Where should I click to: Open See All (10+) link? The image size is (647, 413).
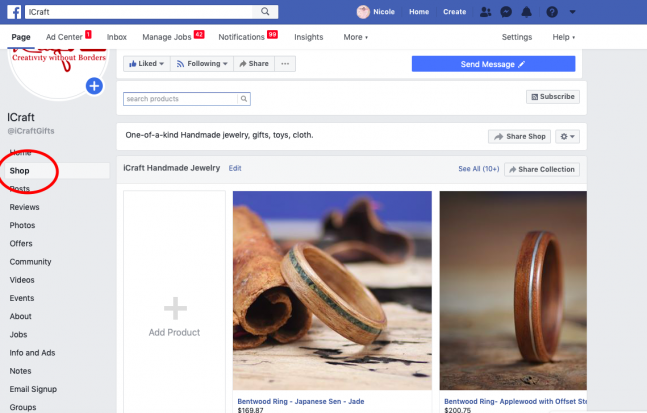click(479, 169)
